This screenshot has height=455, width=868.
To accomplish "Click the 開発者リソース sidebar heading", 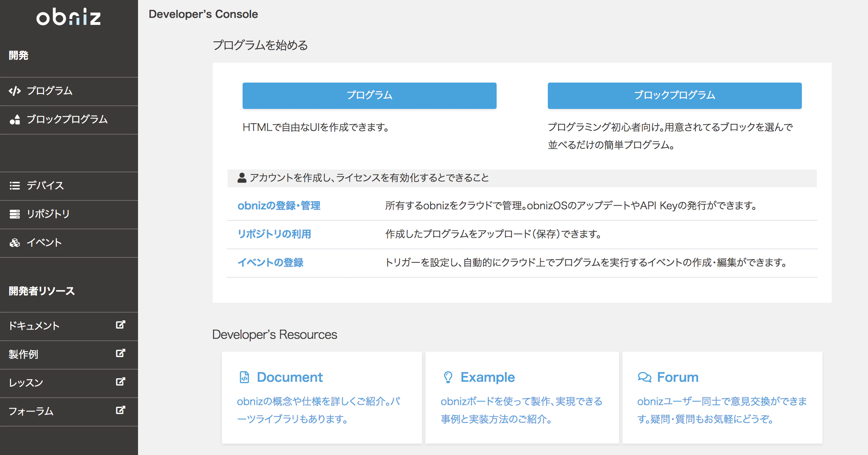I will [x=42, y=291].
